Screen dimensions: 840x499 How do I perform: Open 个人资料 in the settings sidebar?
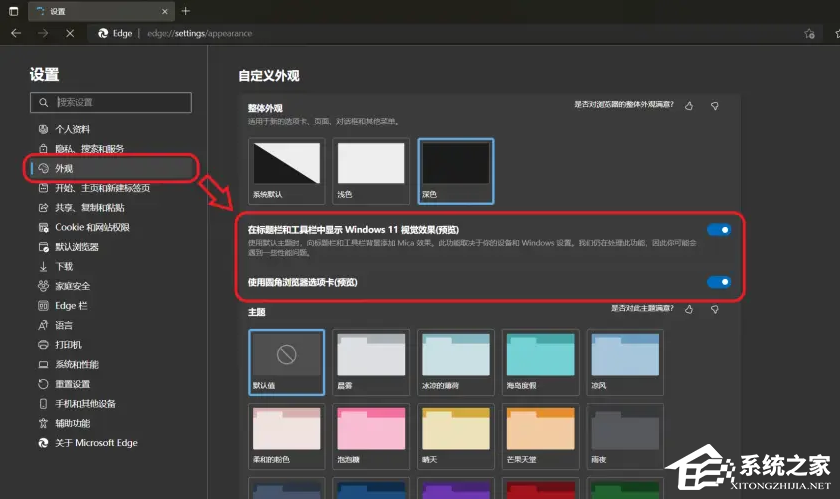click(x=72, y=129)
